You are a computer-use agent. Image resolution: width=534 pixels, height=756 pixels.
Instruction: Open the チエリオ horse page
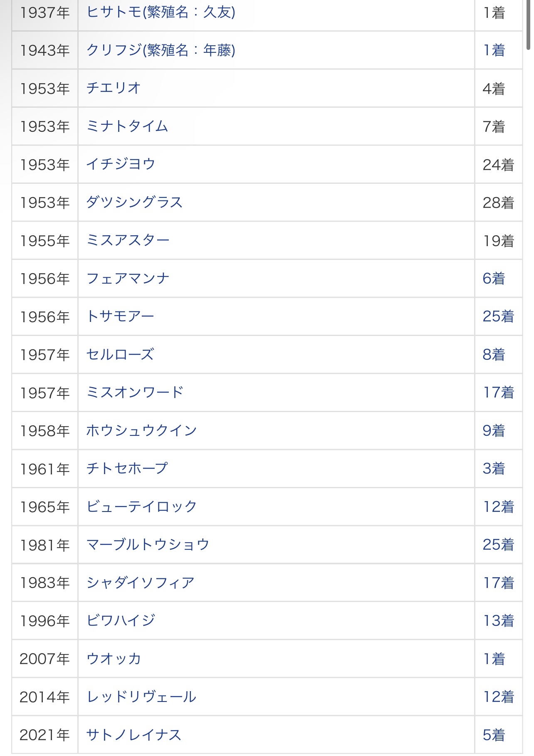114,88
